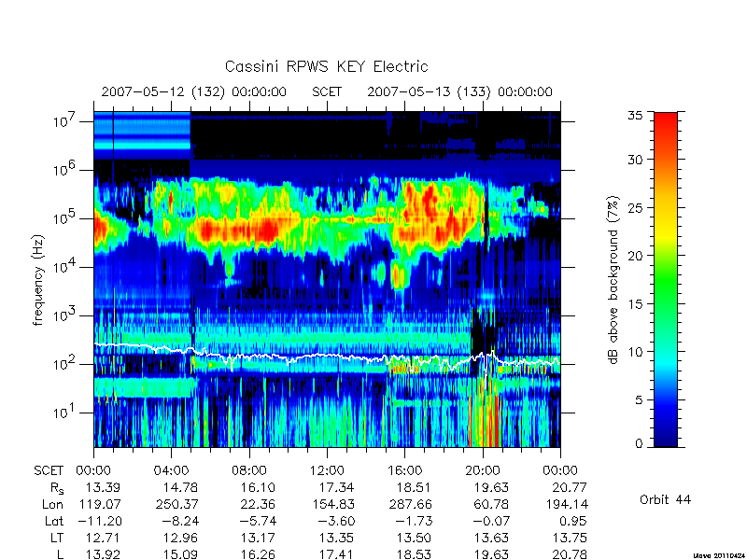
Task: Click Rs value 14.78
Action: tap(180, 487)
